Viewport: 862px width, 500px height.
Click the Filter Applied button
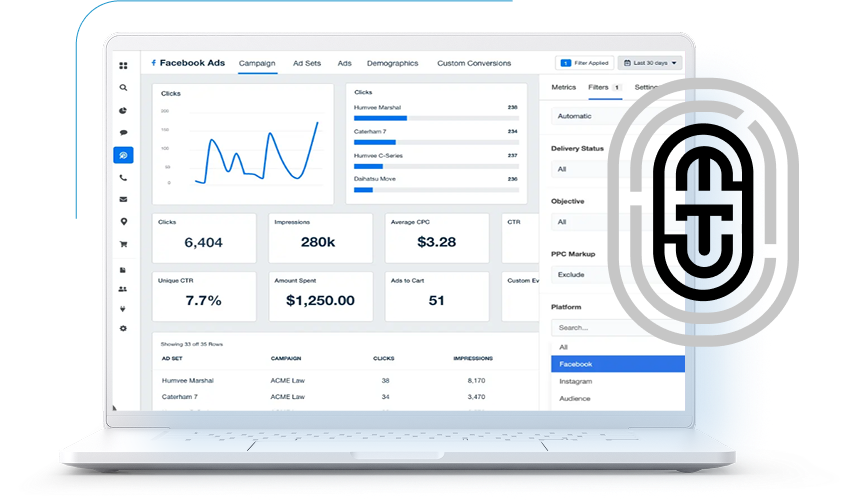point(584,63)
